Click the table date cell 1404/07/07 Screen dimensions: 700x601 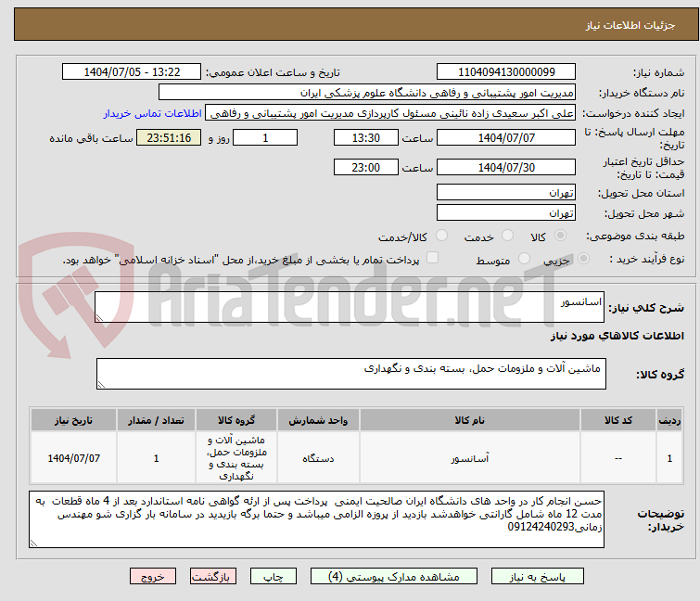coord(73,458)
